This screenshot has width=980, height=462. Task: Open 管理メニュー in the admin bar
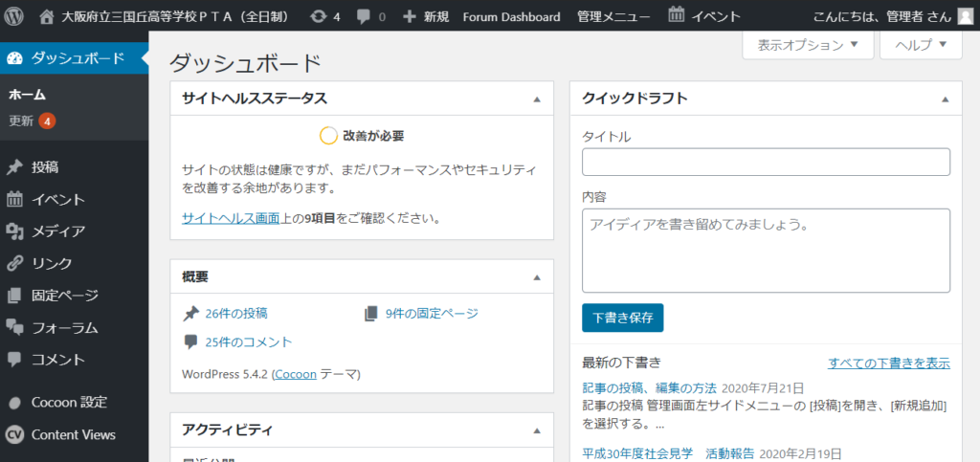pyautogui.click(x=613, y=16)
